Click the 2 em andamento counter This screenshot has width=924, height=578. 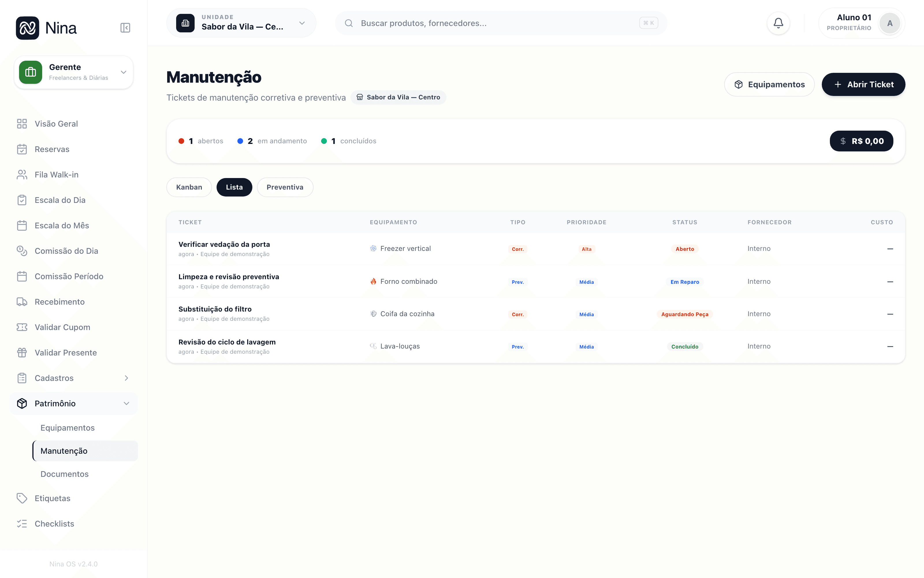pyautogui.click(x=272, y=141)
